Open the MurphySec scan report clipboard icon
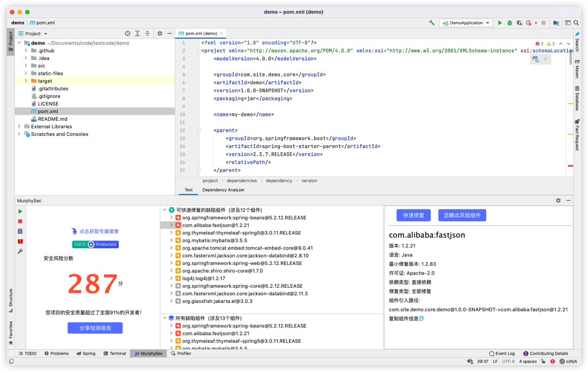Image resolution: width=588 pixels, height=372 pixels. [20, 231]
